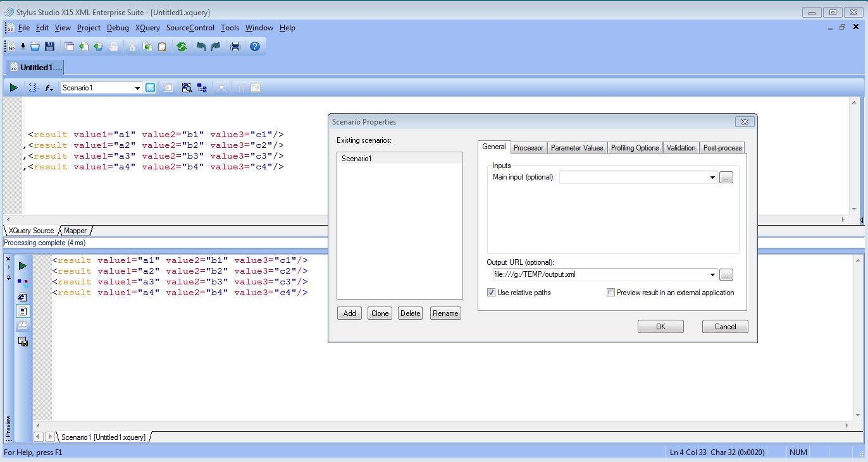
Task: Click the Clone scenario button
Action: (x=380, y=313)
